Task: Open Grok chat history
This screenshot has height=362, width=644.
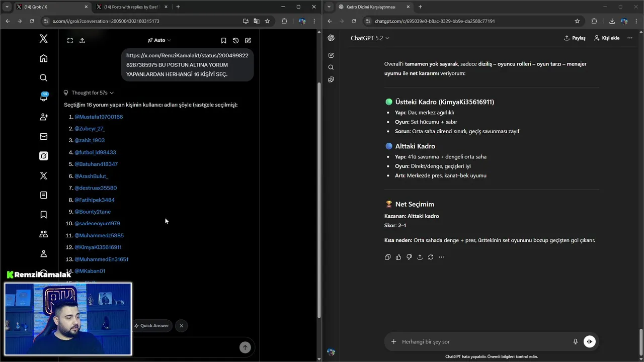Action: pyautogui.click(x=235, y=40)
